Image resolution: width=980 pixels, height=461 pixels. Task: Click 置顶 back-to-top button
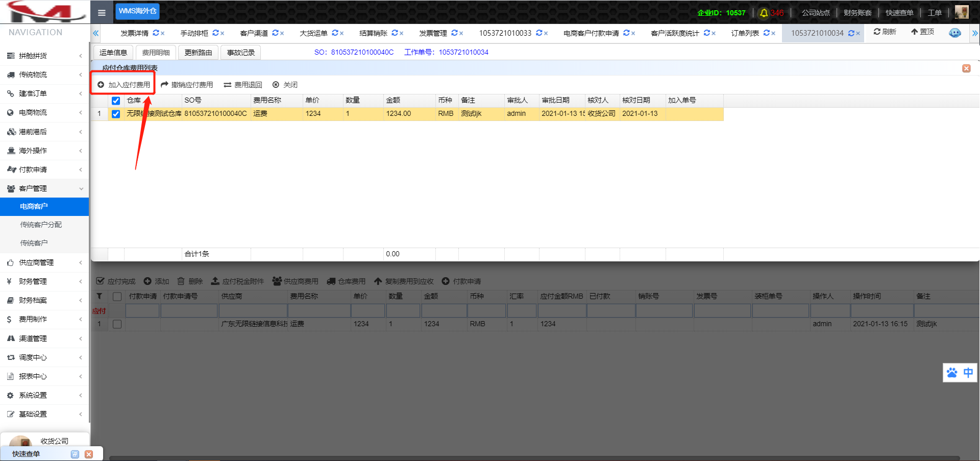point(922,32)
